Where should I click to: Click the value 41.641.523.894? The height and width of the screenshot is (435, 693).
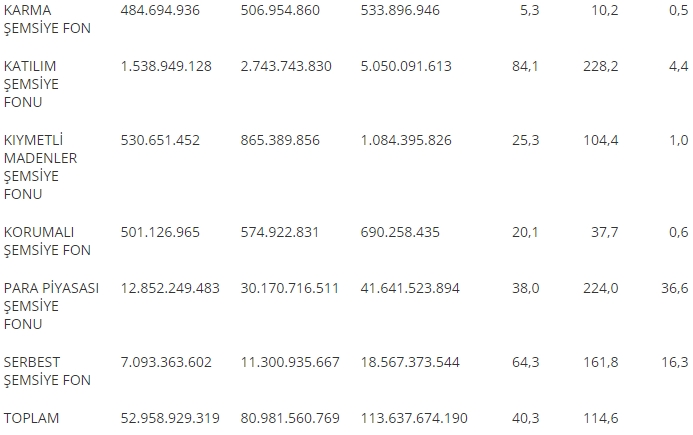click(410, 288)
